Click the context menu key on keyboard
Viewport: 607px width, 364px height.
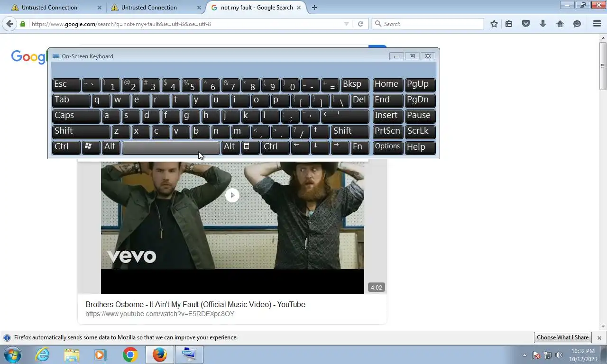250,147
